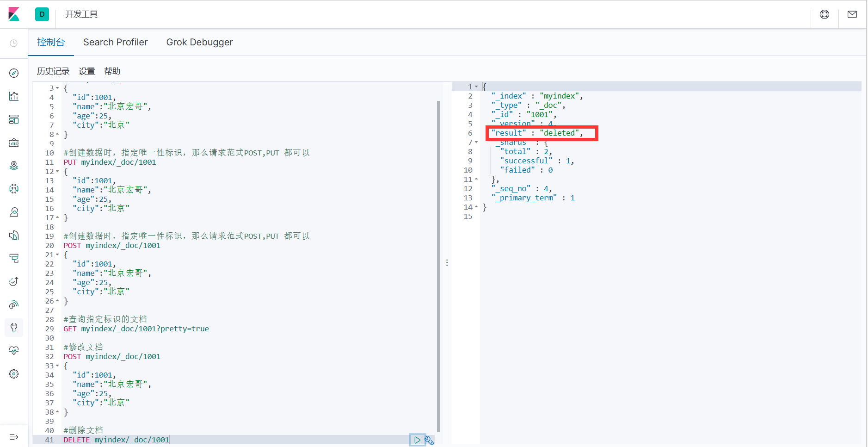Send request with the play button
Screen dimensions: 868x447
point(417,440)
